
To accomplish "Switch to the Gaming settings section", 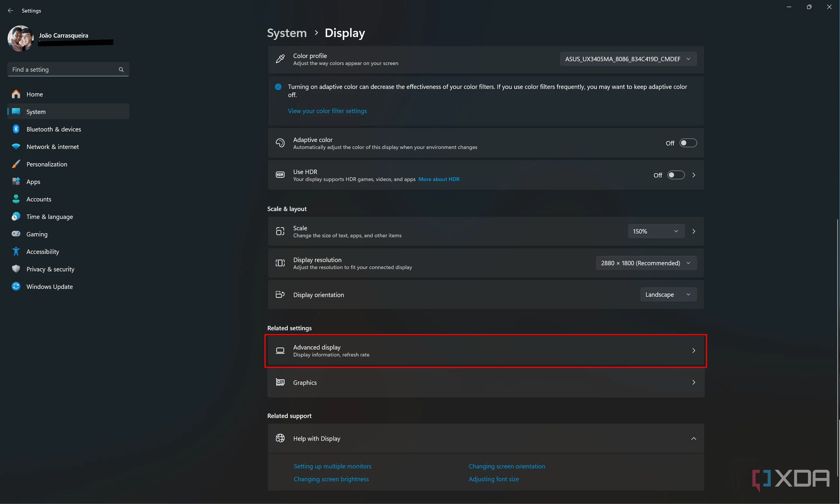I will tap(37, 234).
